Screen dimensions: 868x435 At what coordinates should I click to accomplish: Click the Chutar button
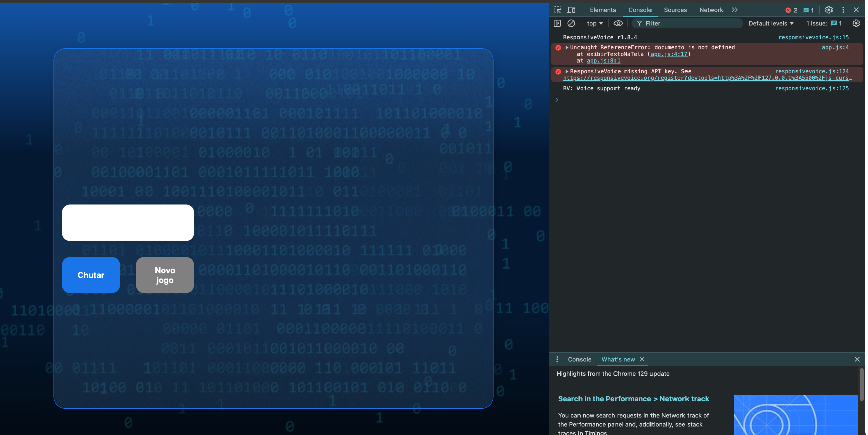[91, 275]
